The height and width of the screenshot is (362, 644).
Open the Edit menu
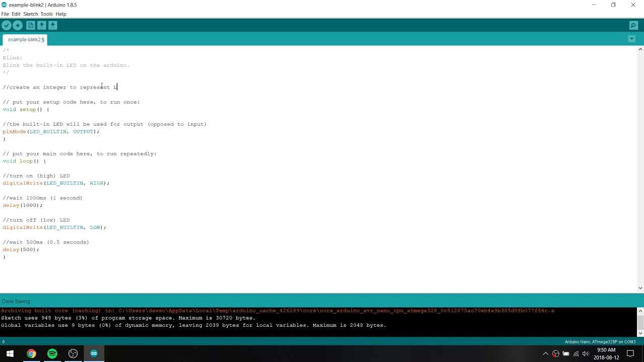[x=16, y=14]
